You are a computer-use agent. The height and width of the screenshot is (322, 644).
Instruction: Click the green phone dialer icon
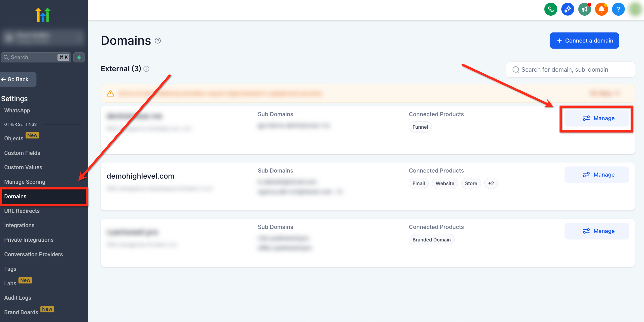tap(551, 9)
